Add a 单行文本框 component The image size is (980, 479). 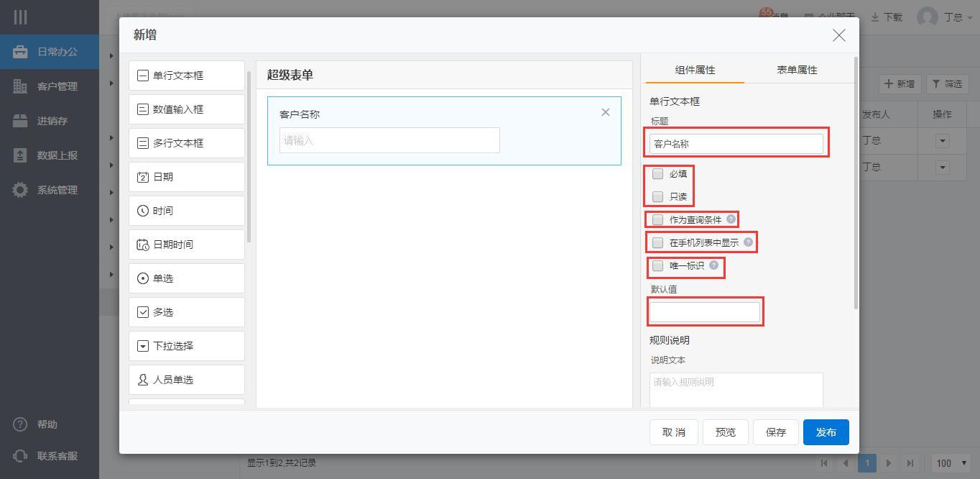click(187, 76)
